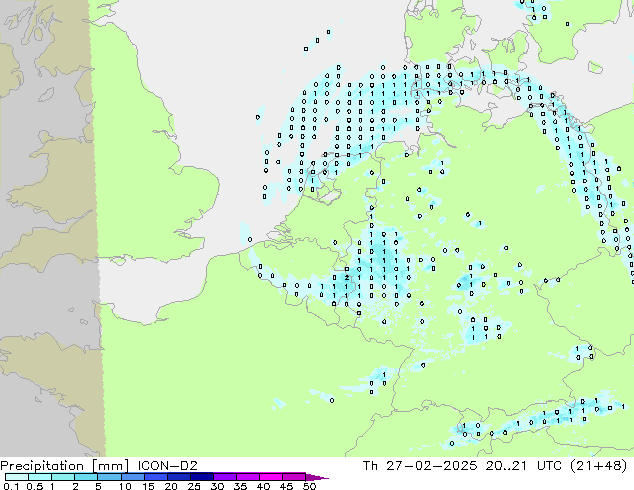Click the 'ICON-D2' model name
634x490 pixels.
pyautogui.click(x=167, y=466)
